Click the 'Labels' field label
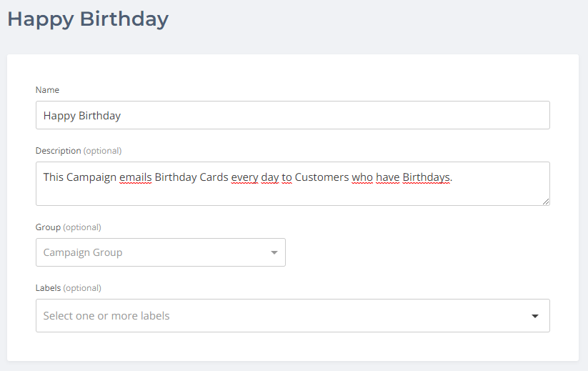 49,288
